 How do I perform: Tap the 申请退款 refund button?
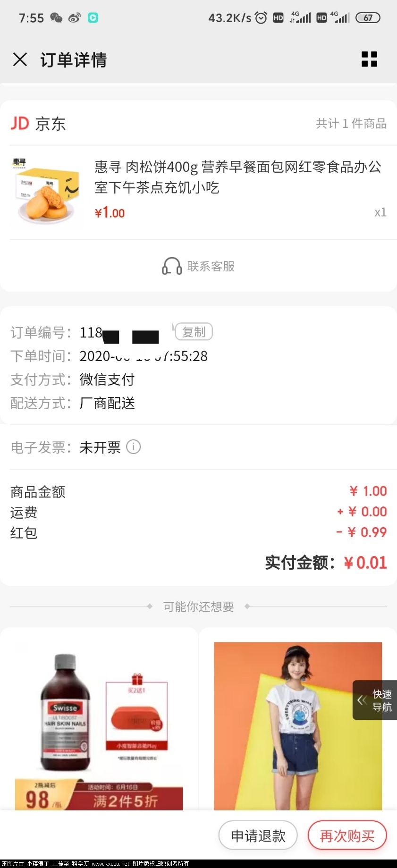point(258,836)
